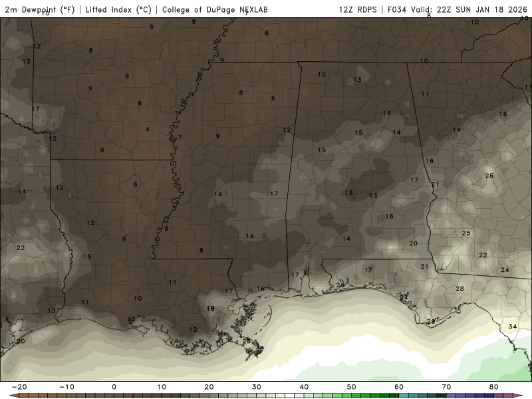The width and height of the screenshot is (532, 399).
Task: Click the "22Z SUN JAN 18 2026" valid time
Action: [x=481, y=10]
